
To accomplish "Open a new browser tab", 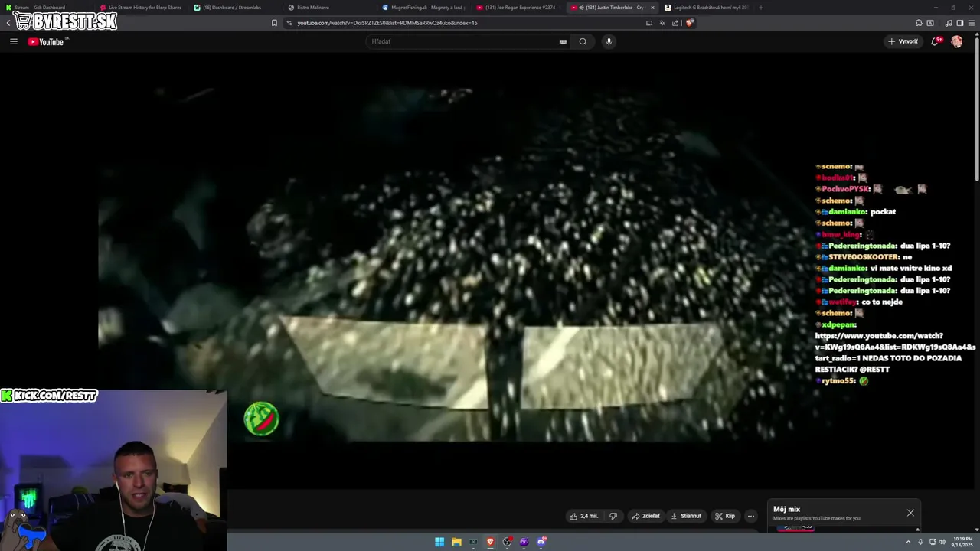I will 760,8.
